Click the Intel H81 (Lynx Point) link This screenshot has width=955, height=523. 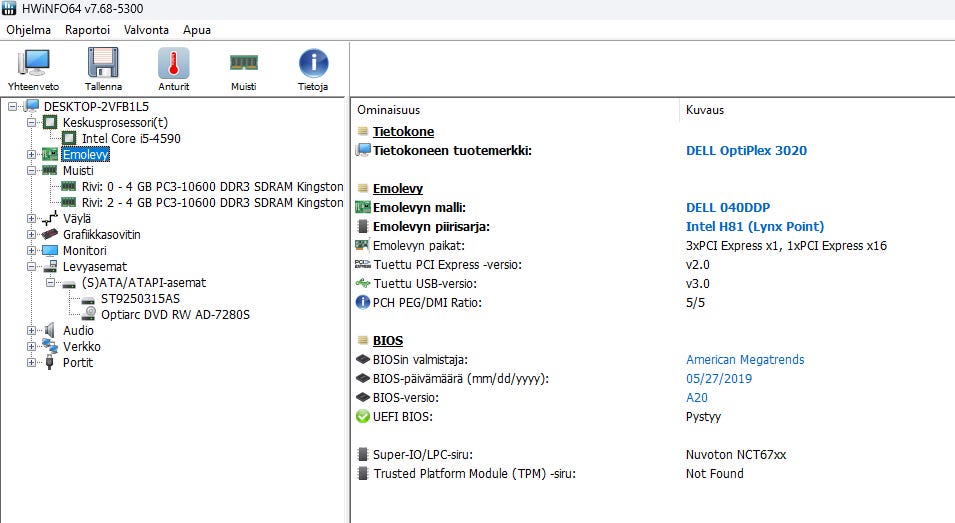tap(755, 226)
